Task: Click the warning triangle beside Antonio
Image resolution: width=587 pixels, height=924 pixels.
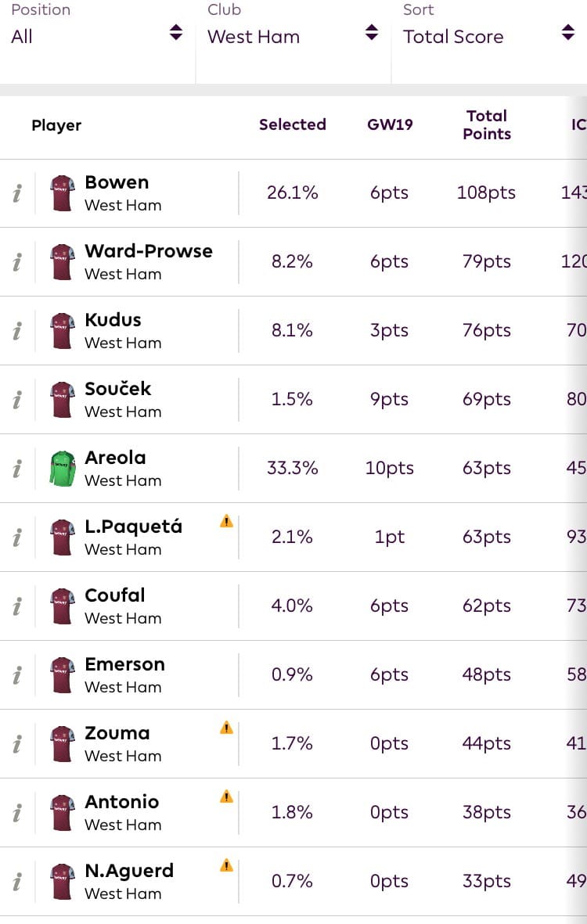Action: click(226, 796)
